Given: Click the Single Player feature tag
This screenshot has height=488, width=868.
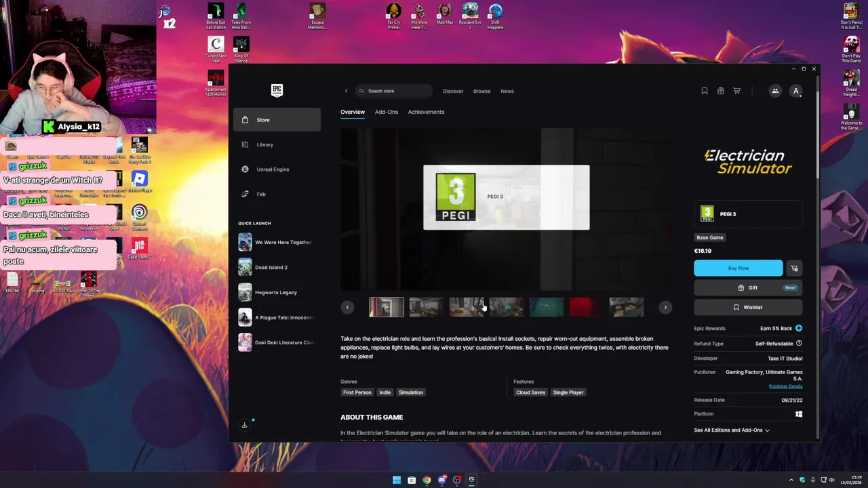Looking at the screenshot, I should (568, 392).
